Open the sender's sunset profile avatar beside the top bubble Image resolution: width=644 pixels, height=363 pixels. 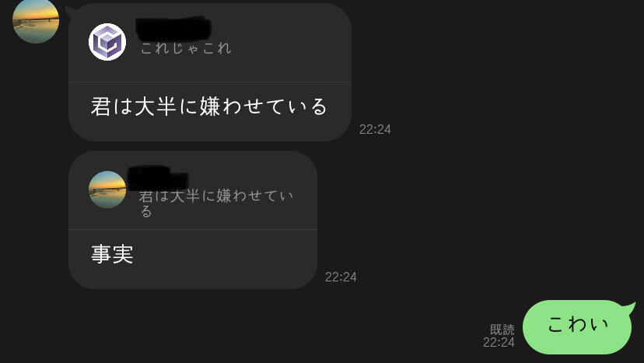pos(36,20)
